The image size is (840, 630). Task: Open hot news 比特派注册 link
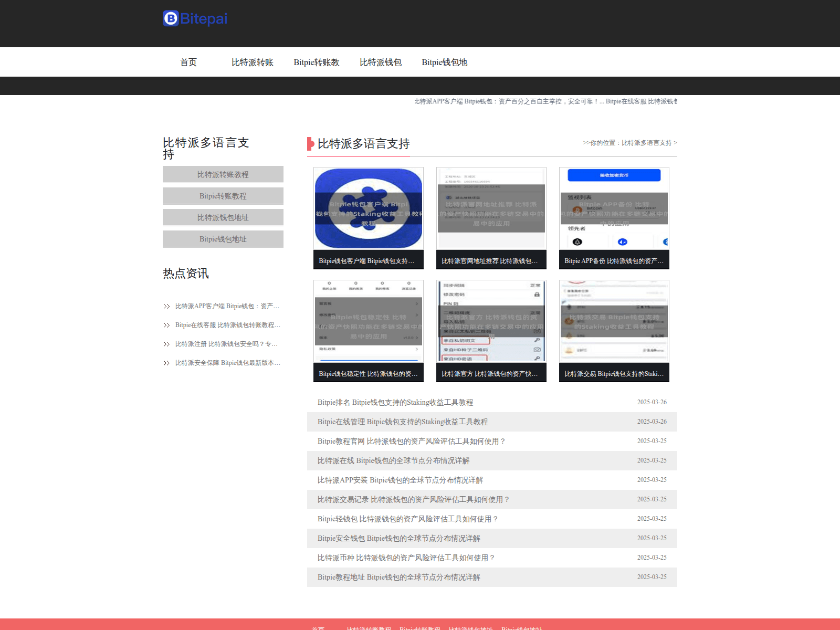point(227,344)
